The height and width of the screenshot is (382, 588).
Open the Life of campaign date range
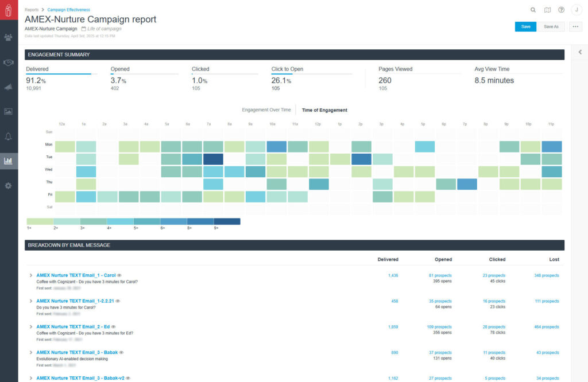(105, 29)
